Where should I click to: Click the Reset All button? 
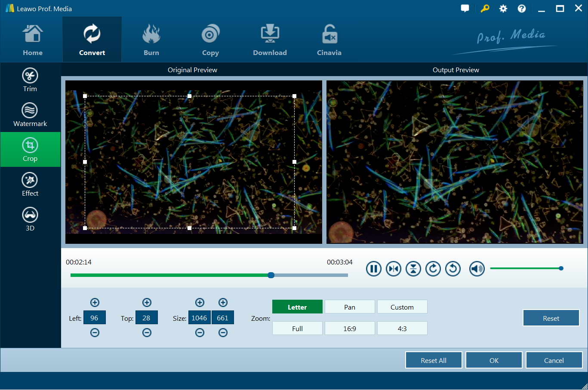coord(434,360)
